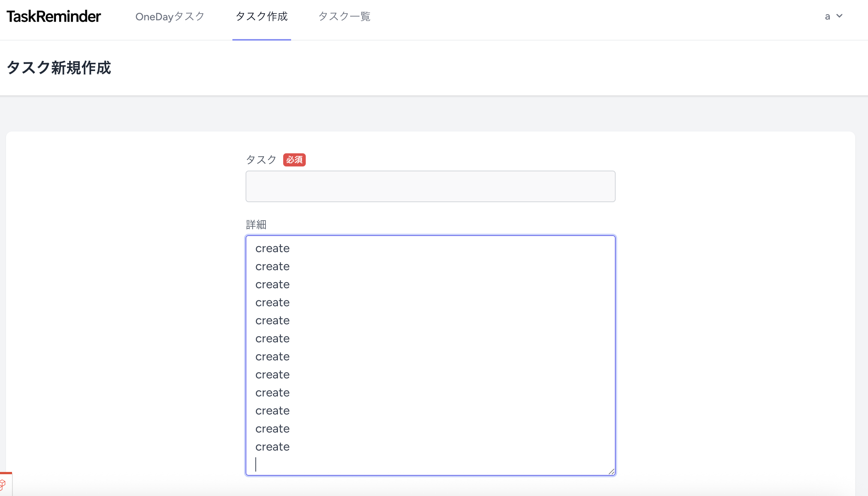Place cursor on second create line
Viewport: 868px width, 496px height.
tap(272, 266)
